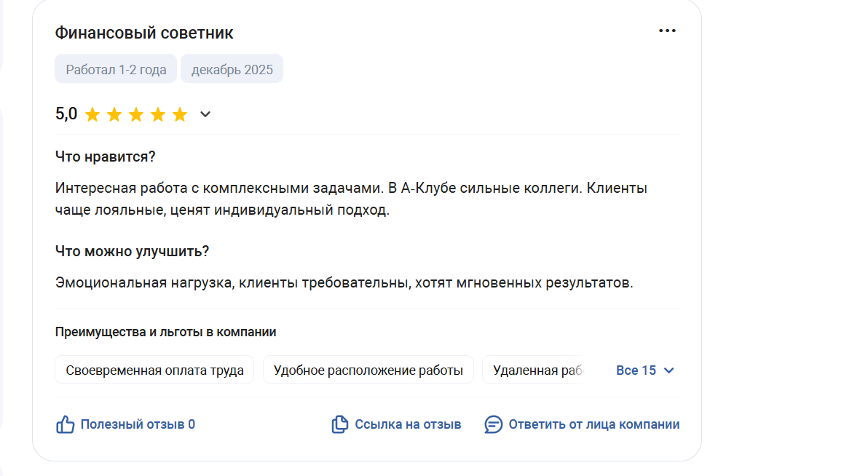Screen dimensions: 868x476
Task: Click the speech bubble reply icon
Action: click(x=493, y=424)
